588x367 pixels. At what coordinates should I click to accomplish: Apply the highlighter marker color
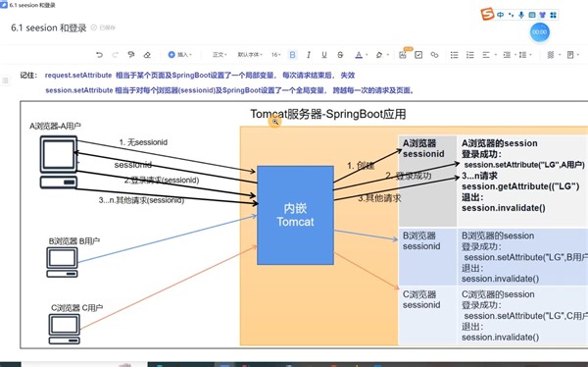point(379,55)
